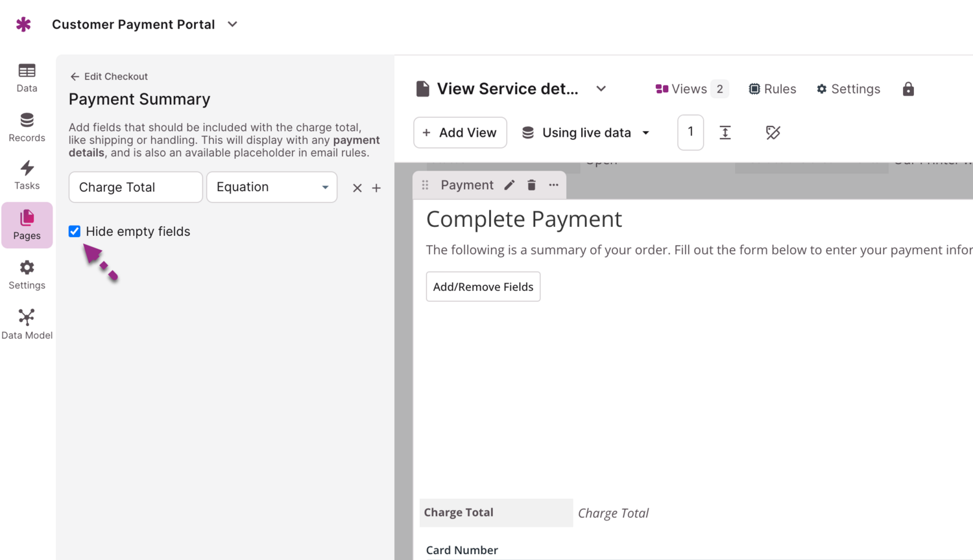Open the Customer Payment Portal dropdown
973x560 pixels.
[x=232, y=24]
